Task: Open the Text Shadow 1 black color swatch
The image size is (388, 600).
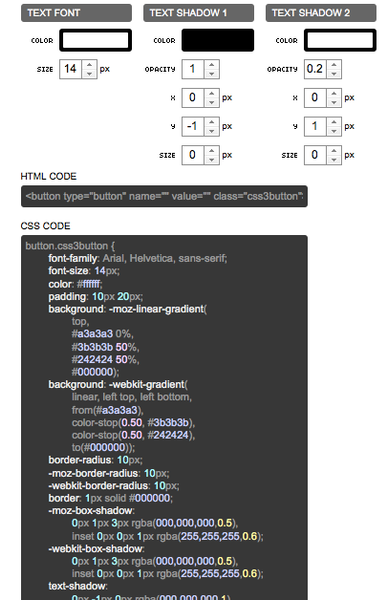Action: tap(218, 40)
